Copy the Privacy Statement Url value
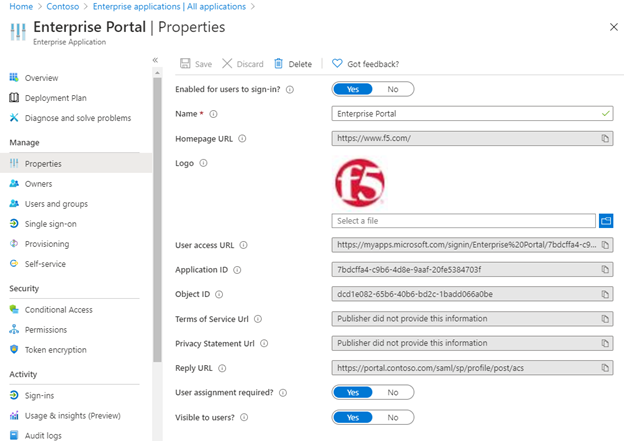 605,343
